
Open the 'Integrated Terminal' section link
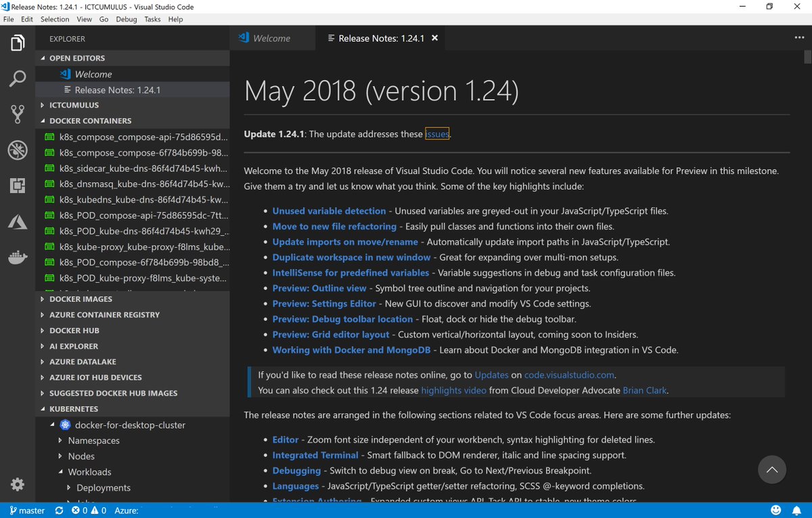pos(315,455)
